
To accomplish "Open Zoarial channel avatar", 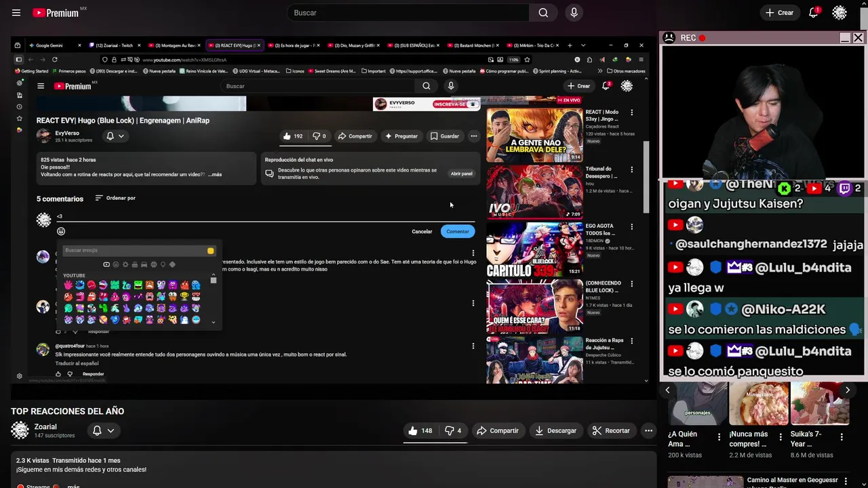I will (20, 430).
